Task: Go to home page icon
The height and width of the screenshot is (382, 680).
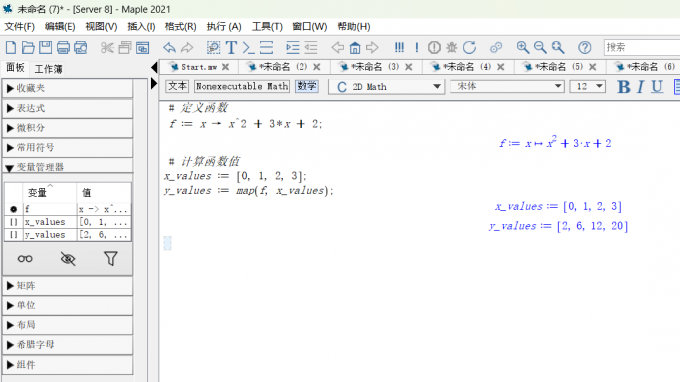Action: [x=355, y=47]
